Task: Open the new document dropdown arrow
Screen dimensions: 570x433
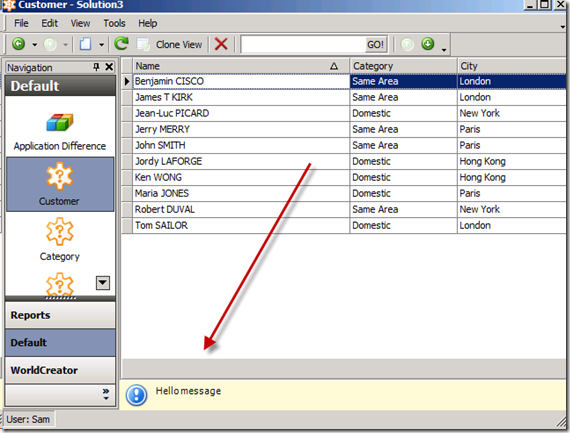Action: (x=101, y=45)
